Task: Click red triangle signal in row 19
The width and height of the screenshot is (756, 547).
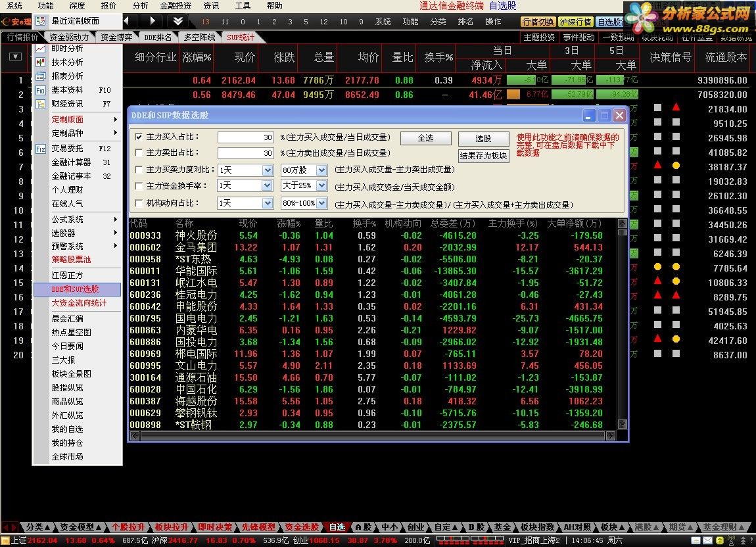Action: 657,339
